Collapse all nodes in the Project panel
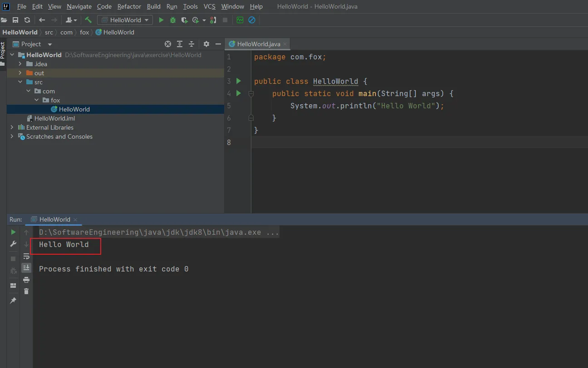Image resolution: width=588 pixels, height=368 pixels. [x=191, y=44]
